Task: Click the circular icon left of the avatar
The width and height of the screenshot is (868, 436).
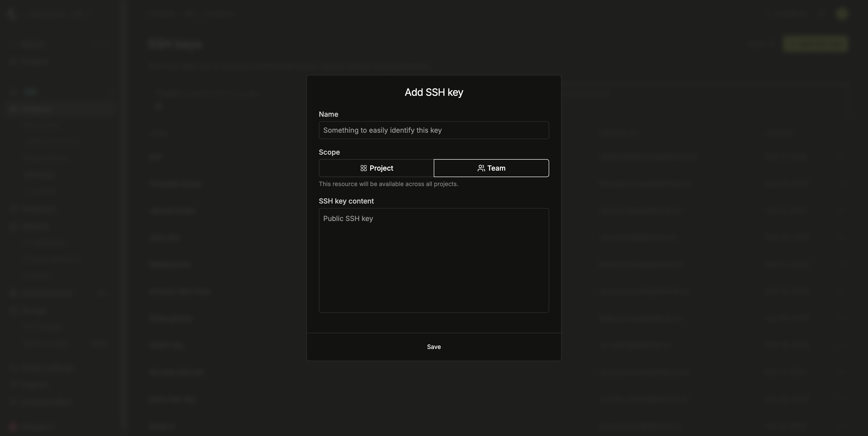Action: pos(821,14)
